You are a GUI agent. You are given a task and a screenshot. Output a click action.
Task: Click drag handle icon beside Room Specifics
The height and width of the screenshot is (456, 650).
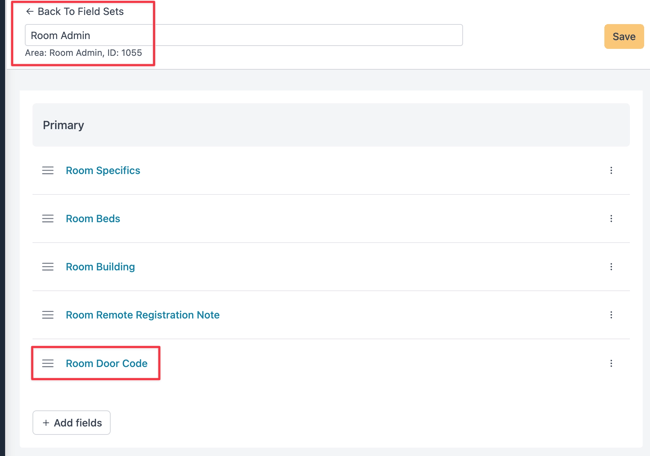click(x=47, y=171)
